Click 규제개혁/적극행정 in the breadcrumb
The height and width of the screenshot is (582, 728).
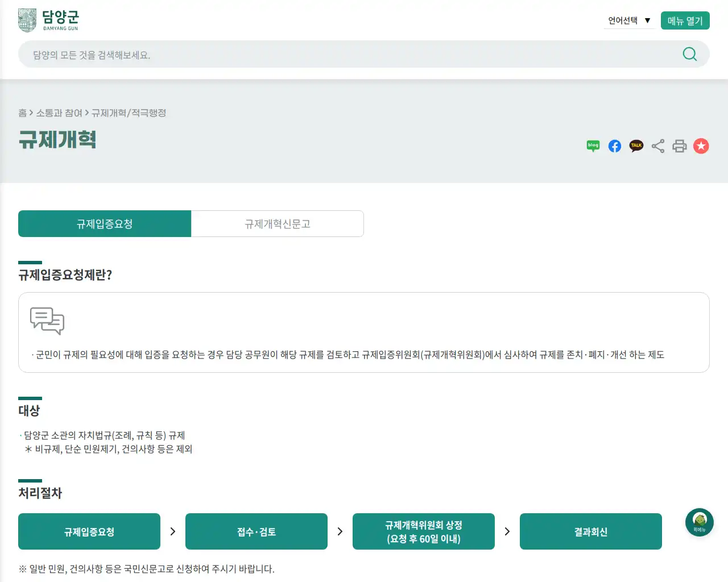click(129, 113)
